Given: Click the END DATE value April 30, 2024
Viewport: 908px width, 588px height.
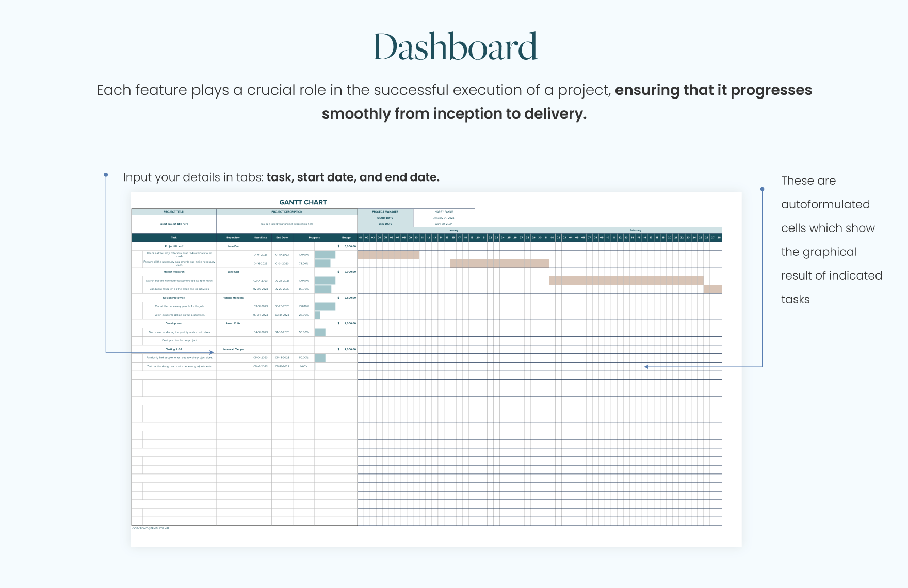Looking at the screenshot, I should [x=444, y=223].
